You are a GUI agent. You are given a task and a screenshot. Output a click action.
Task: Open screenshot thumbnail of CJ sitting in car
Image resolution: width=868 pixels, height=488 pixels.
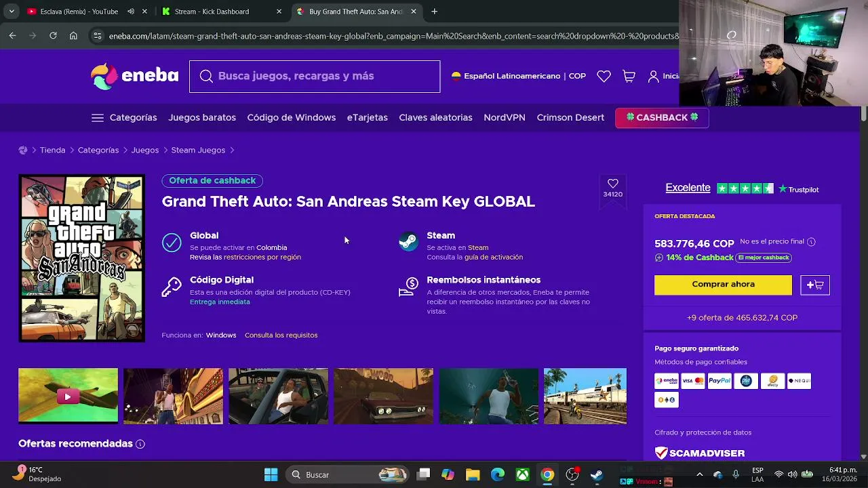pos(278,396)
